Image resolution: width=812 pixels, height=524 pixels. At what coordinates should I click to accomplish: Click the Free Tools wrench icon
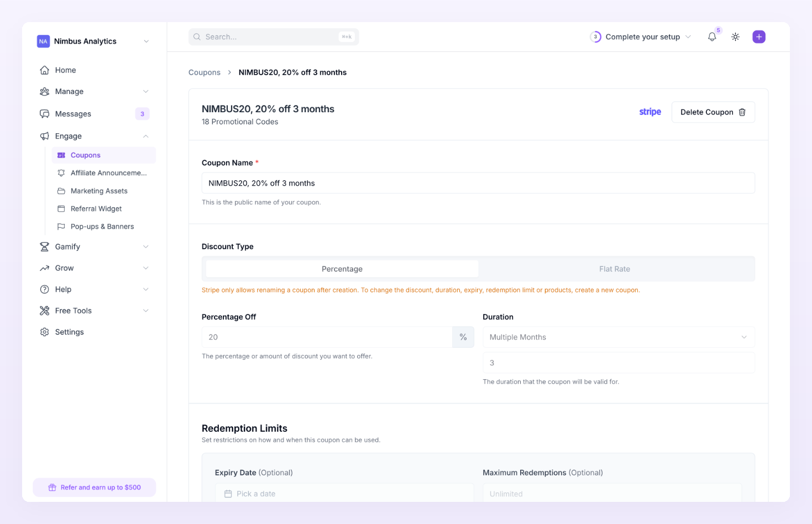coord(45,311)
